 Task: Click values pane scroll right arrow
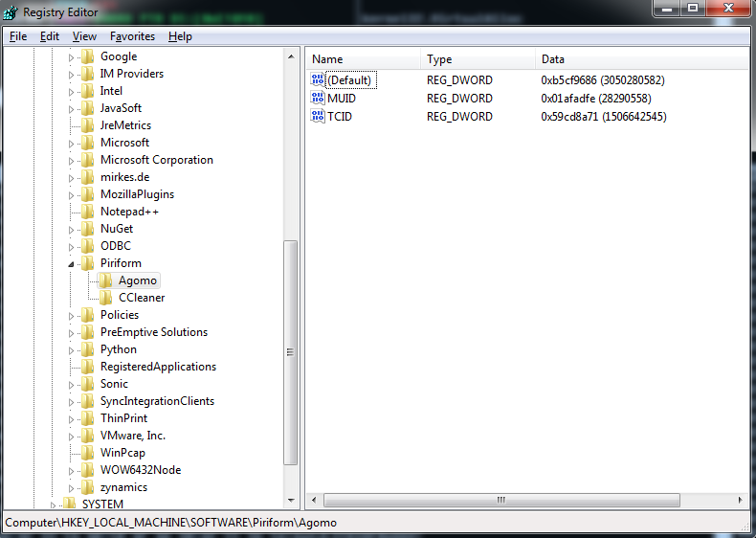[740, 500]
